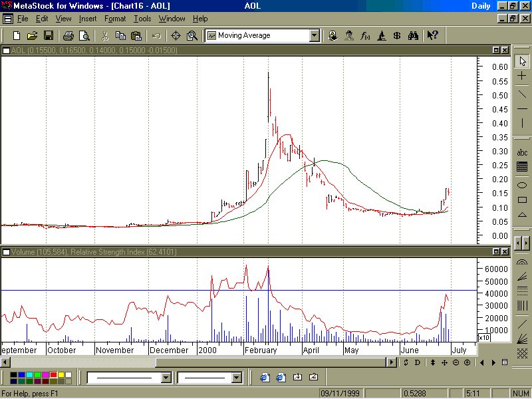Open the Help menu
Image resolution: width=532 pixels, height=399 pixels.
click(x=200, y=19)
